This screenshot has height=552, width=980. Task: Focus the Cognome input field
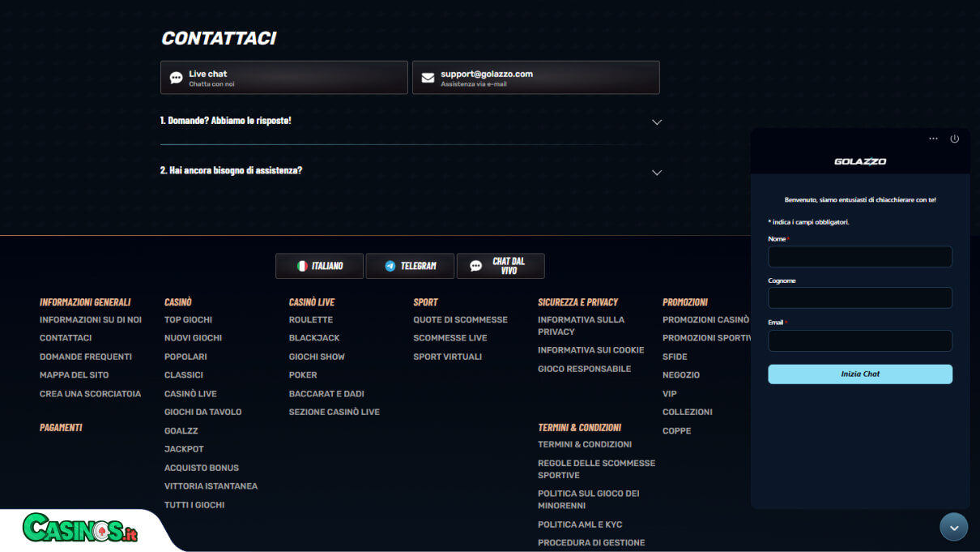[860, 297]
